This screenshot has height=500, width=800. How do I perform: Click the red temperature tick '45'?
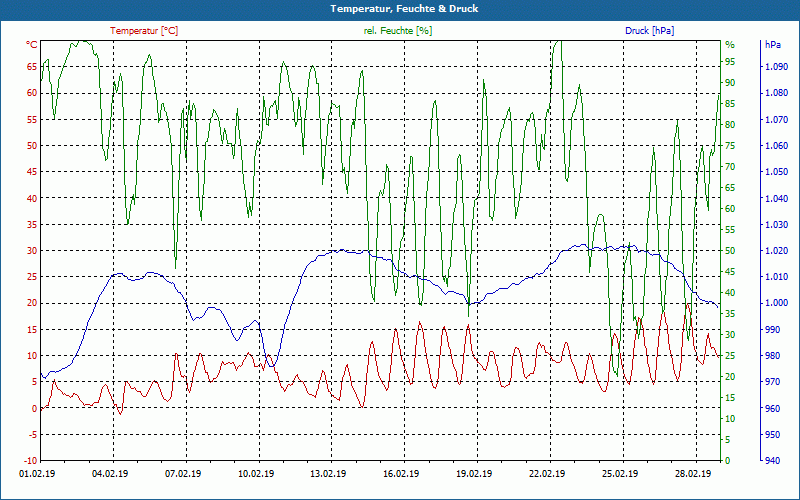click(x=32, y=172)
